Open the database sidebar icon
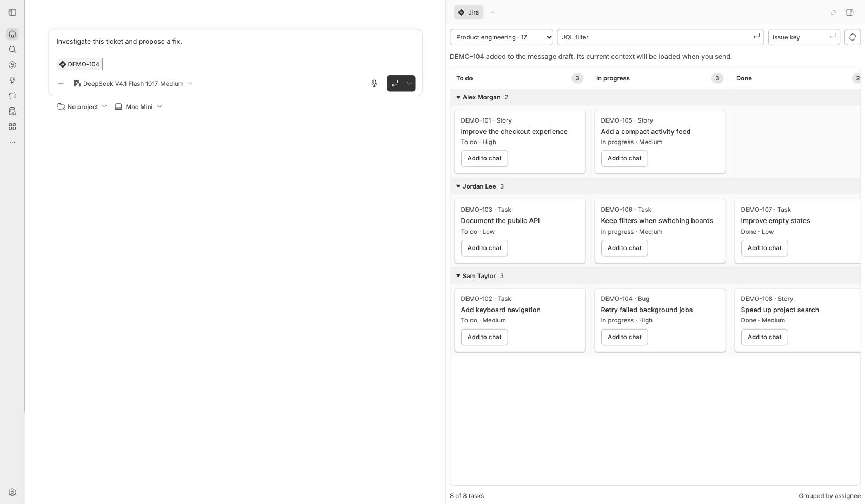Screen dimensions: 865x504 point(12,111)
